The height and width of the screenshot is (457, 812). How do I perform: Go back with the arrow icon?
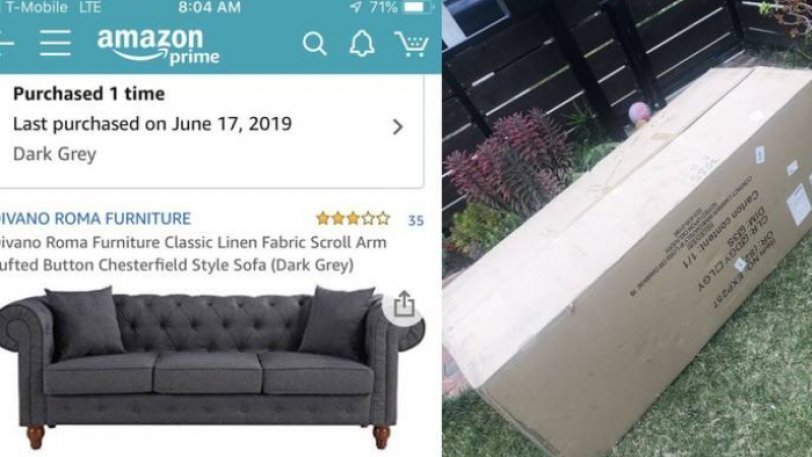pos(5,43)
